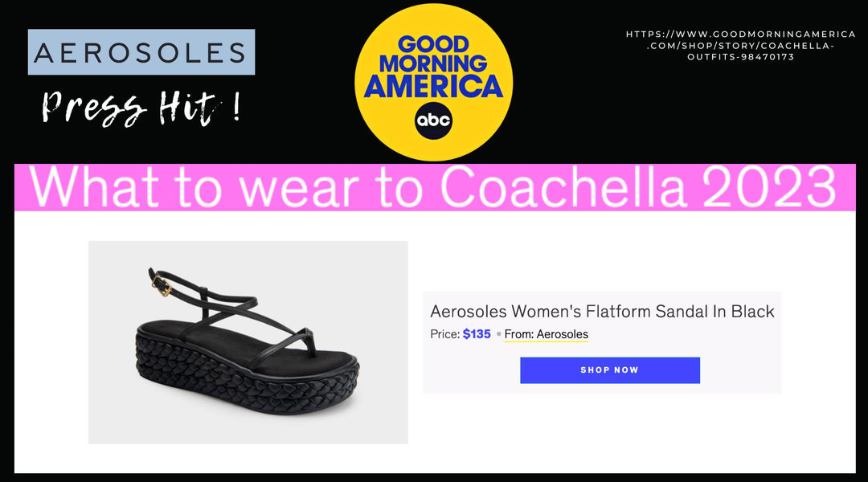Click the Good Morning America circular logo

click(433, 82)
